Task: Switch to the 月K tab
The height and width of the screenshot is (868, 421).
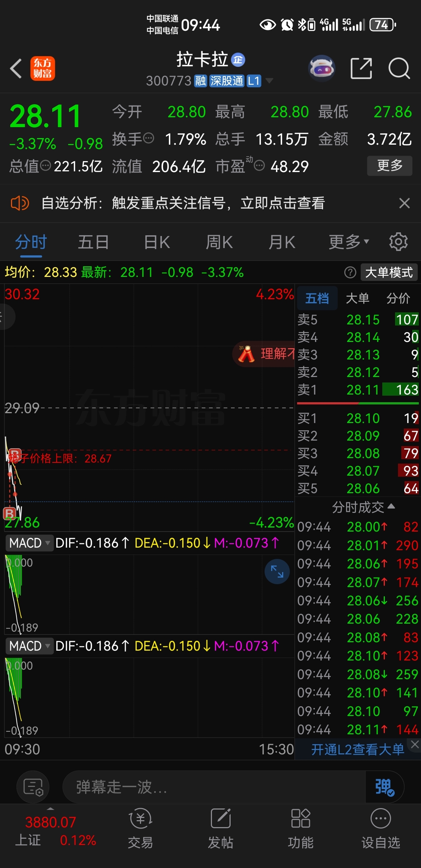Action: click(x=282, y=242)
